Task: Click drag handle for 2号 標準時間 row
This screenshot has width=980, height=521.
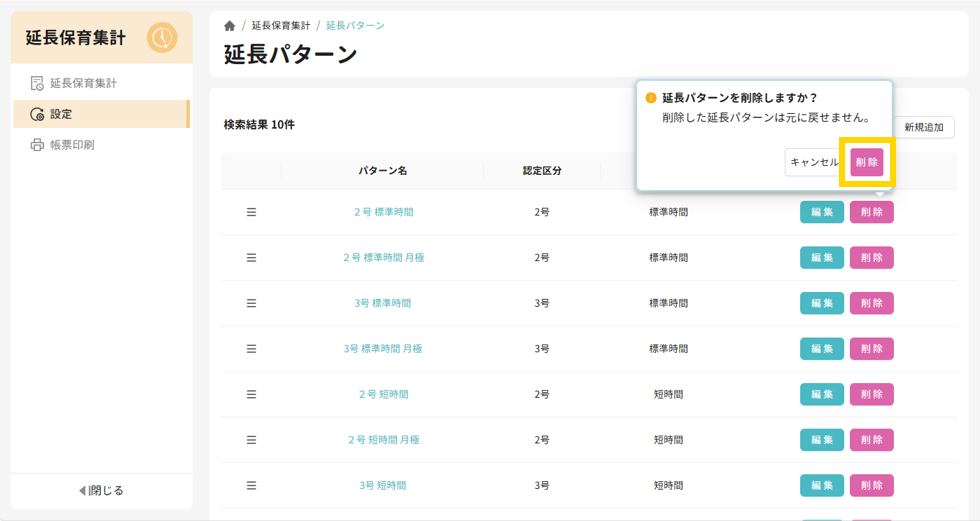Action: 251,212
